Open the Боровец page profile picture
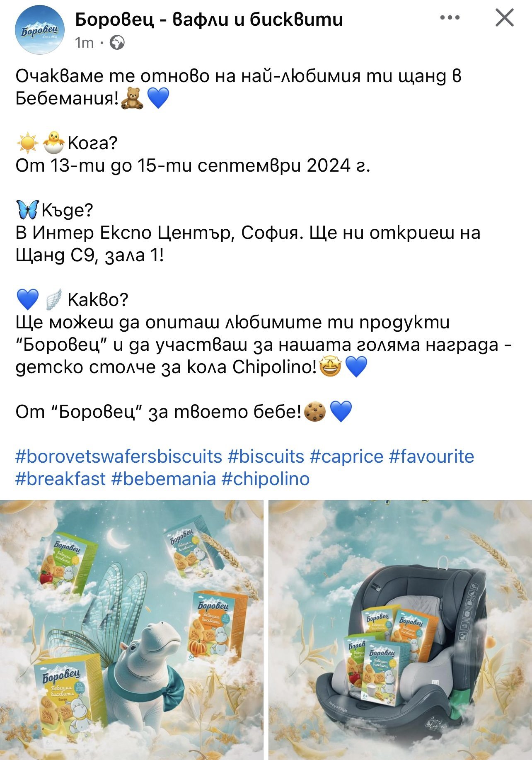Screen dimensions: 532x760 (40, 30)
